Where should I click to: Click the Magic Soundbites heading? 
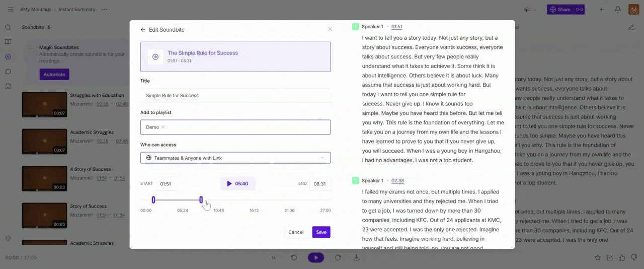[x=59, y=47]
